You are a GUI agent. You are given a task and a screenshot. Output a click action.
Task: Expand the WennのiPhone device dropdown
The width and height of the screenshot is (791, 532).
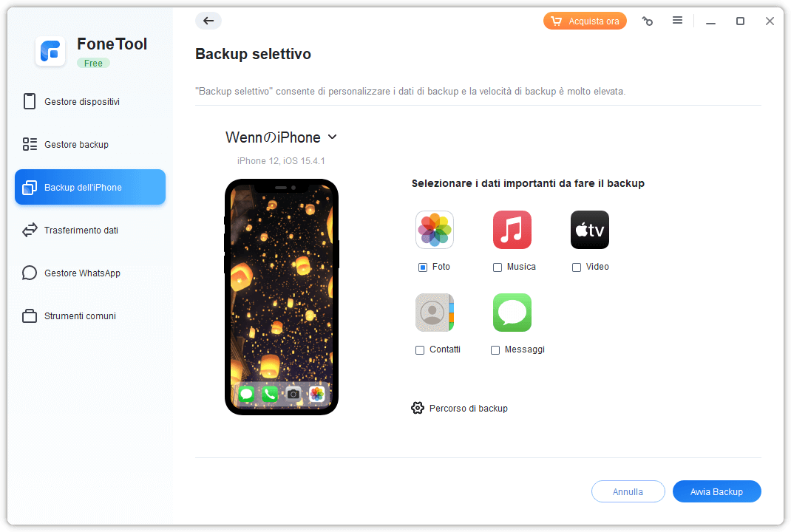tap(281, 137)
